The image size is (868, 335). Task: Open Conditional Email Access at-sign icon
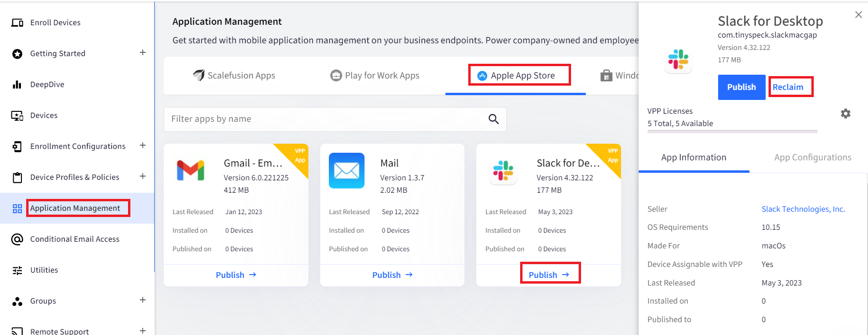click(x=17, y=239)
